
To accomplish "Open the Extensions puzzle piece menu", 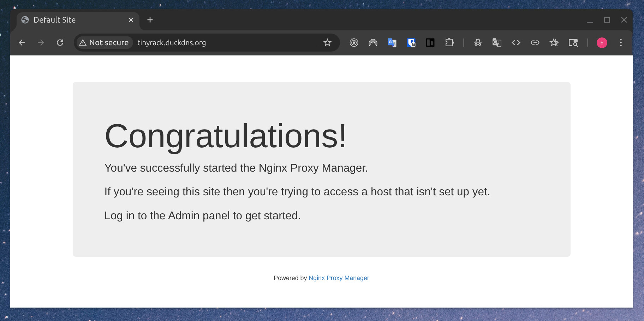I will click(x=449, y=43).
